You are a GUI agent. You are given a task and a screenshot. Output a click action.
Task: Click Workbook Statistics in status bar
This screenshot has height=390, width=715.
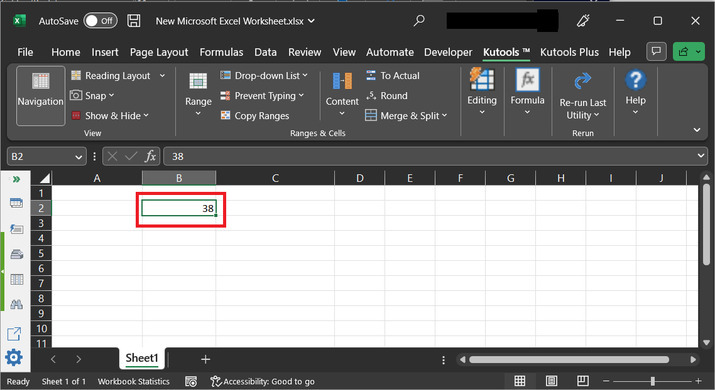point(133,381)
